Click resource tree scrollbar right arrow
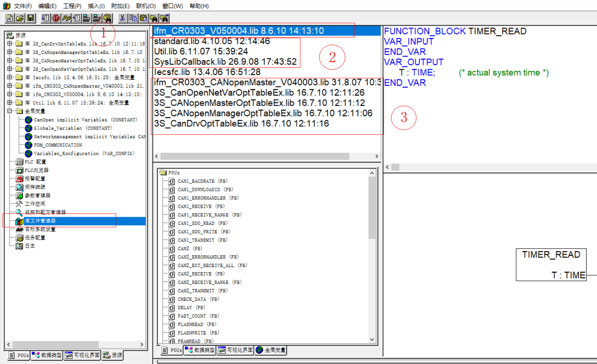This screenshot has height=364, width=597. pos(142,345)
